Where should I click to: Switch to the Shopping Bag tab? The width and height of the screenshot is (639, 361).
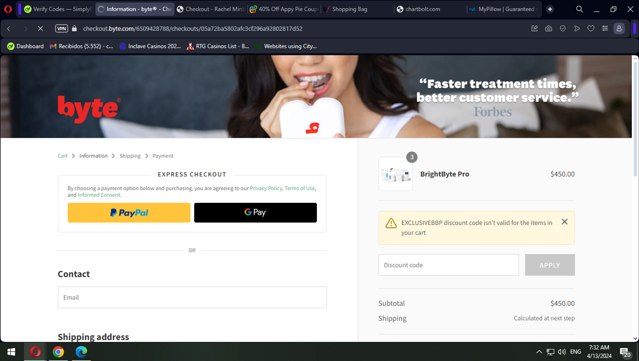[349, 9]
